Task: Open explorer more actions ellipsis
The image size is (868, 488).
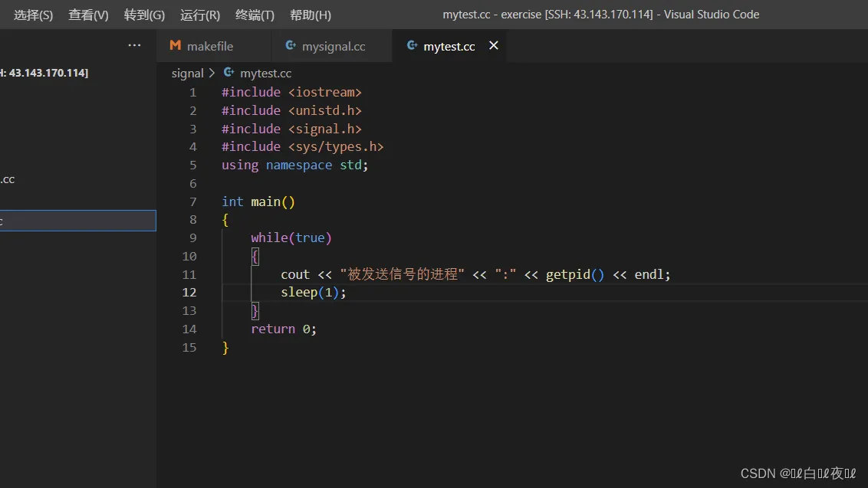Action: [134, 46]
